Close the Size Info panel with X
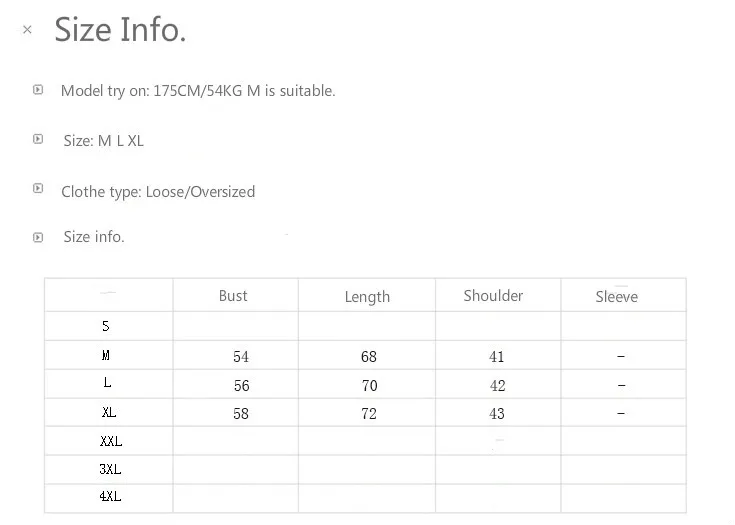Viewport: 735px width, 525px height. pos(27,30)
